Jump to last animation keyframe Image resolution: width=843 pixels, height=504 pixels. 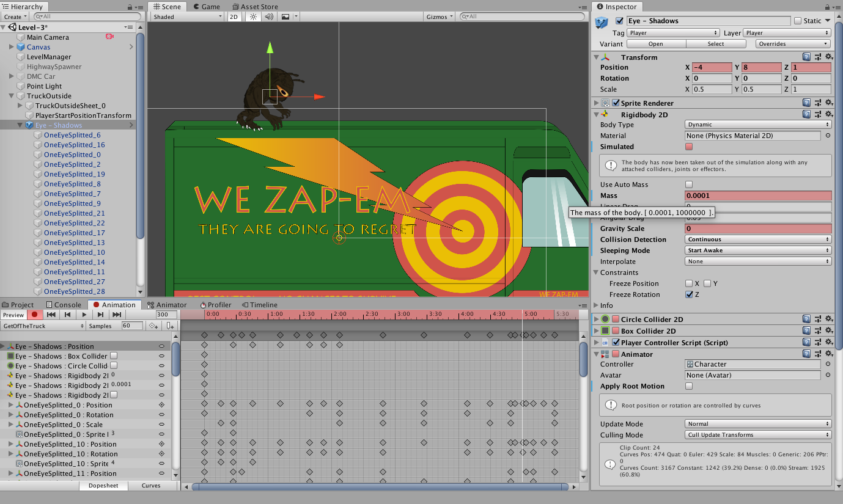point(116,315)
